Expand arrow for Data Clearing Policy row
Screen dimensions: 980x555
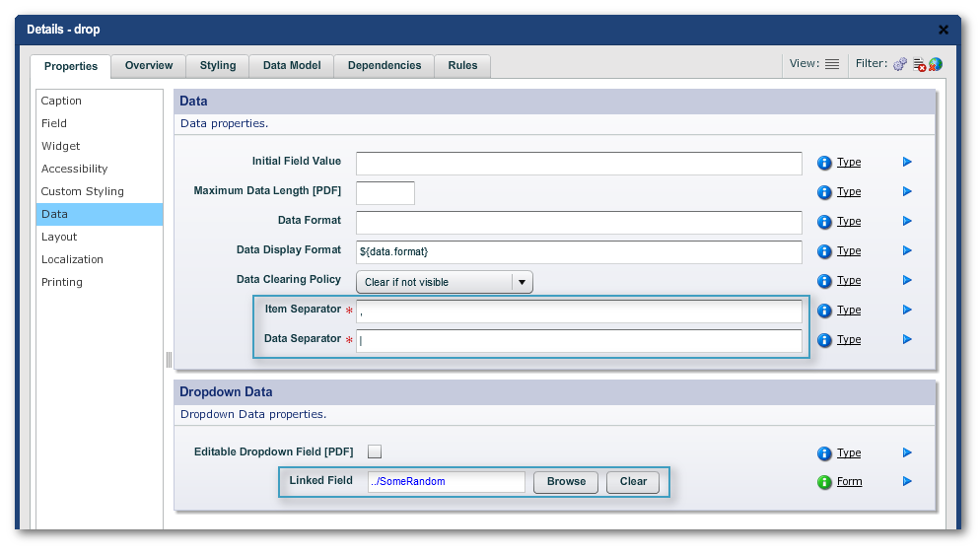coord(907,280)
